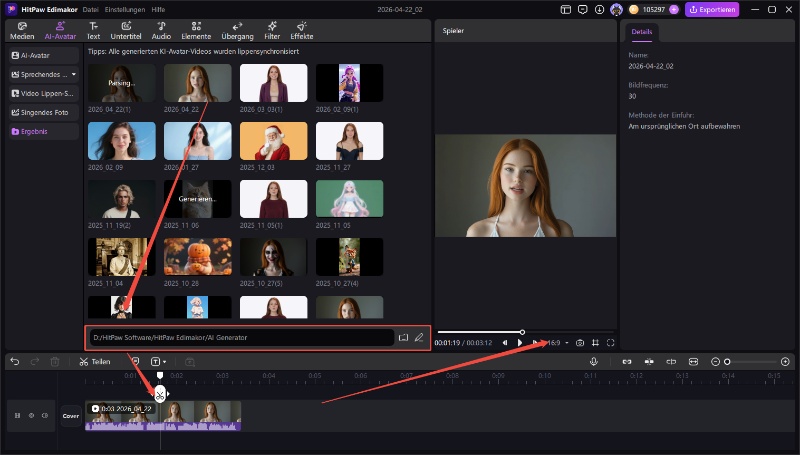Open the Einstellungen menu
The image size is (800, 455).
point(124,9)
